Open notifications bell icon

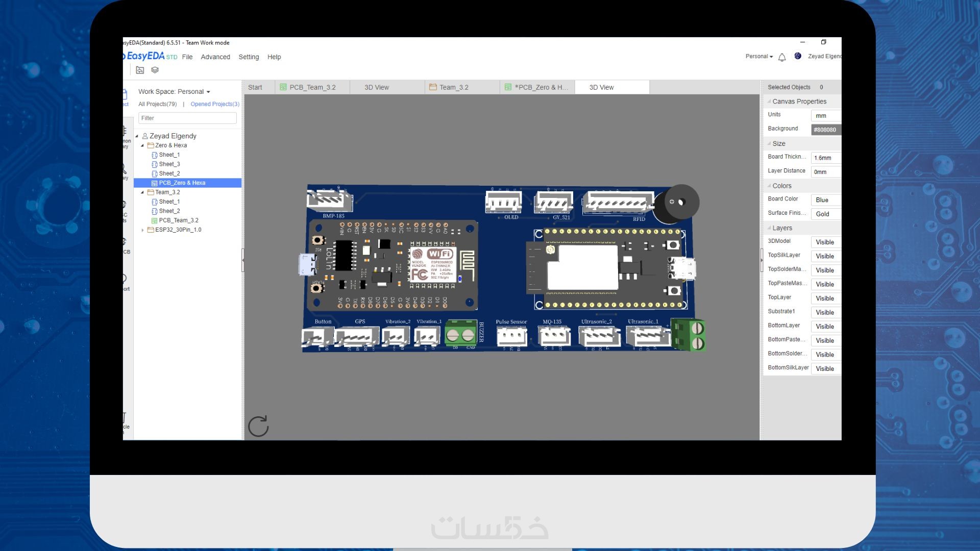coord(782,57)
